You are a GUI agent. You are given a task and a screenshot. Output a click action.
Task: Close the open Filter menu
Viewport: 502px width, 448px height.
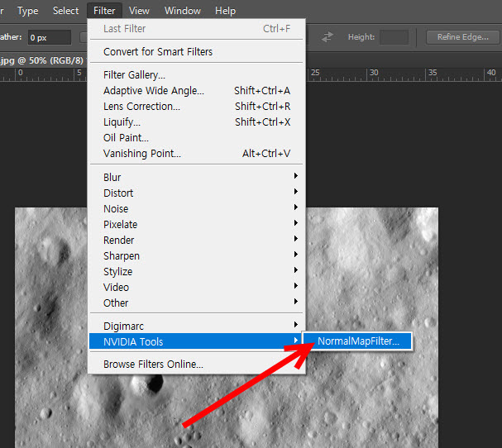click(104, 11)
